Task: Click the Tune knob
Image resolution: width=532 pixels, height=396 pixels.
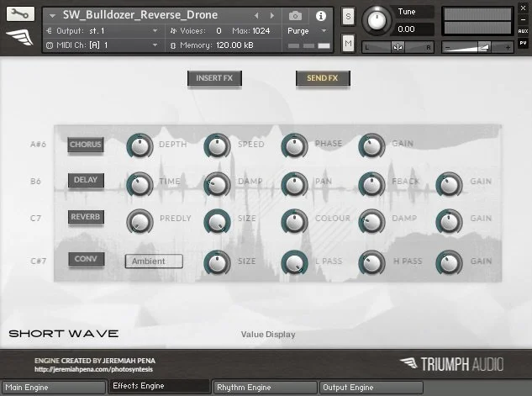Action: (x=377, y=20)
